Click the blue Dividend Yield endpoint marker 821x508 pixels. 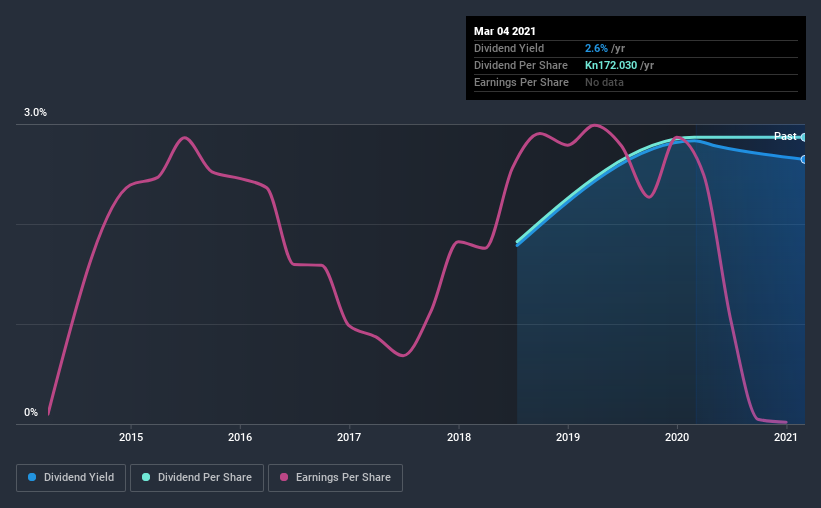coord(804,159)
